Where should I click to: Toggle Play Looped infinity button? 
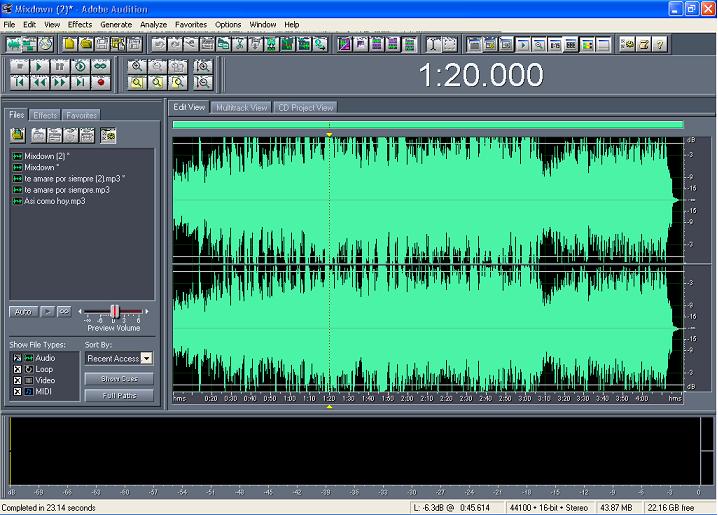click(x=100, y=66)
